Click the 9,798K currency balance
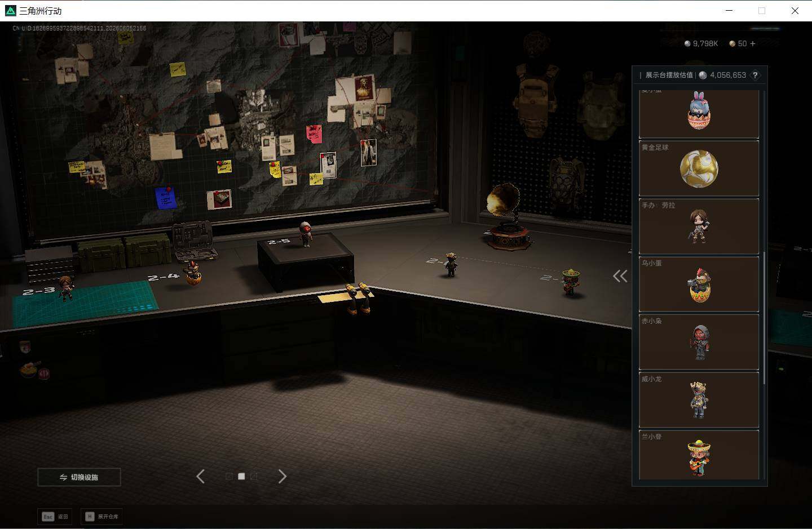The height and width of the screenshot is (529, 812). coord(705,43)
